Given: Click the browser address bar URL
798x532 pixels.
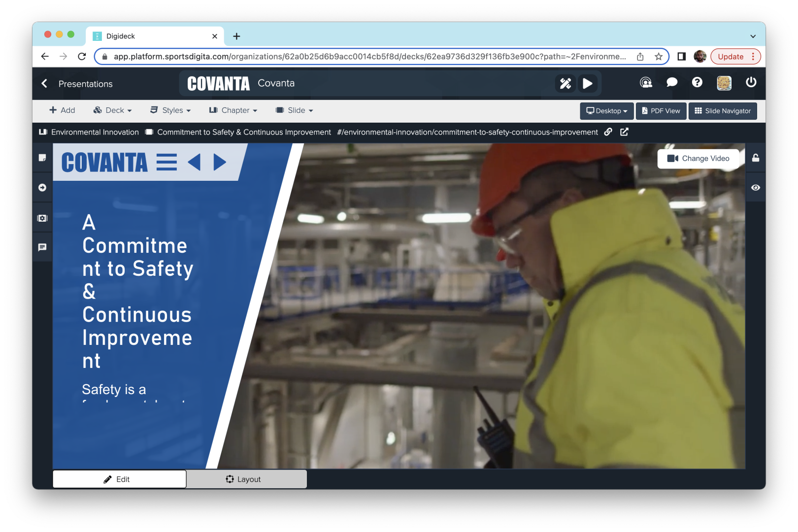Looking at the screenshot, I should 369,57.
